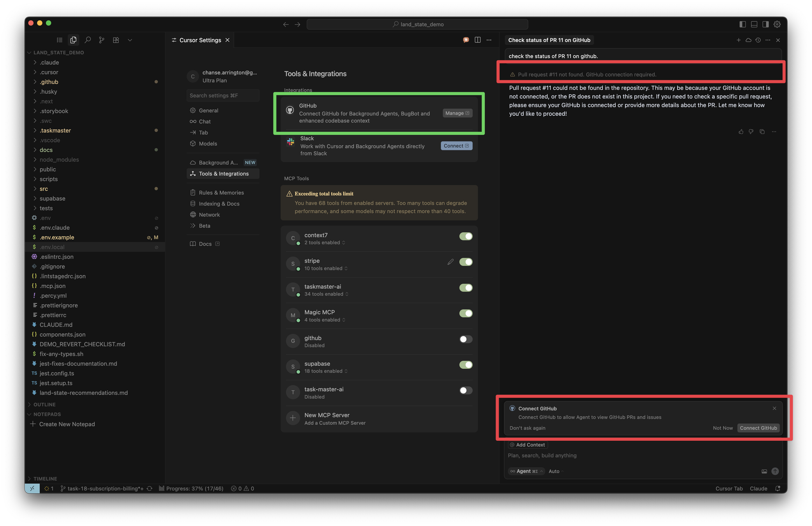Click thumbs up on the chat response
Image resolution: width=812 pixels, height=526 pixels.
(x=741, y=132)
